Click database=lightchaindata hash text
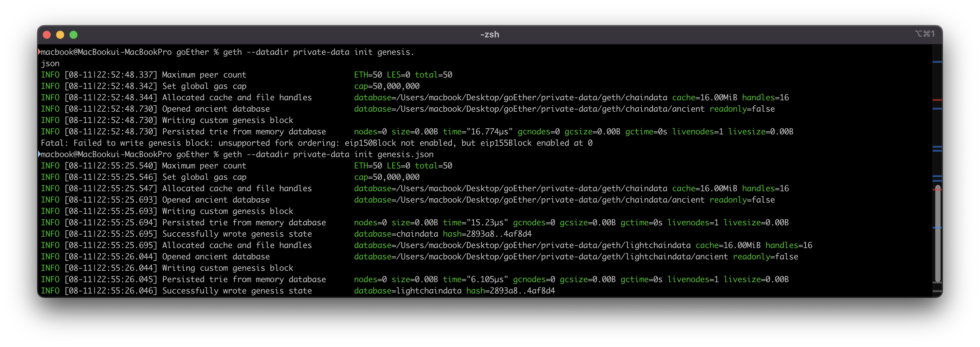Screen dimensions: 980x347 (454, 291)
